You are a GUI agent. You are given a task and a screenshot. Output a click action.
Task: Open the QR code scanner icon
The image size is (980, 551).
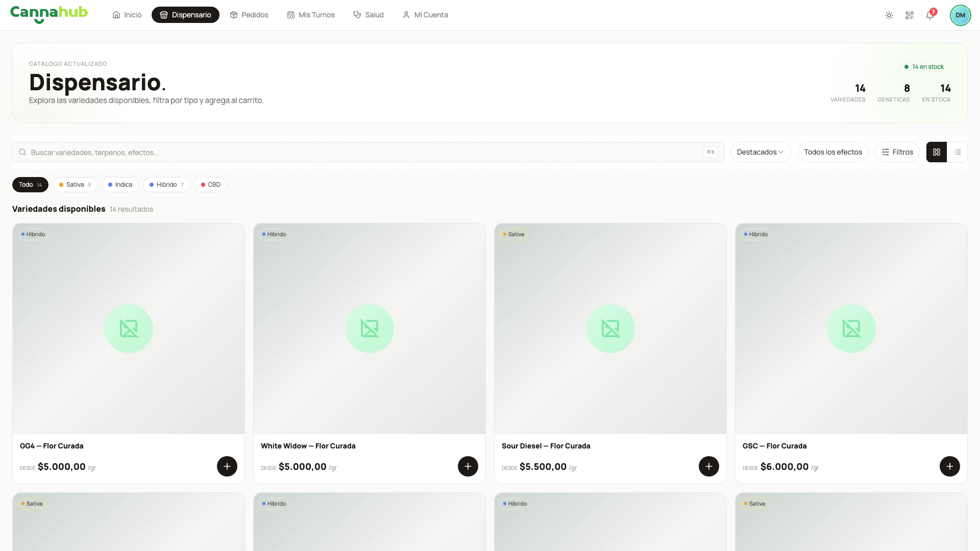click(910, 15)
